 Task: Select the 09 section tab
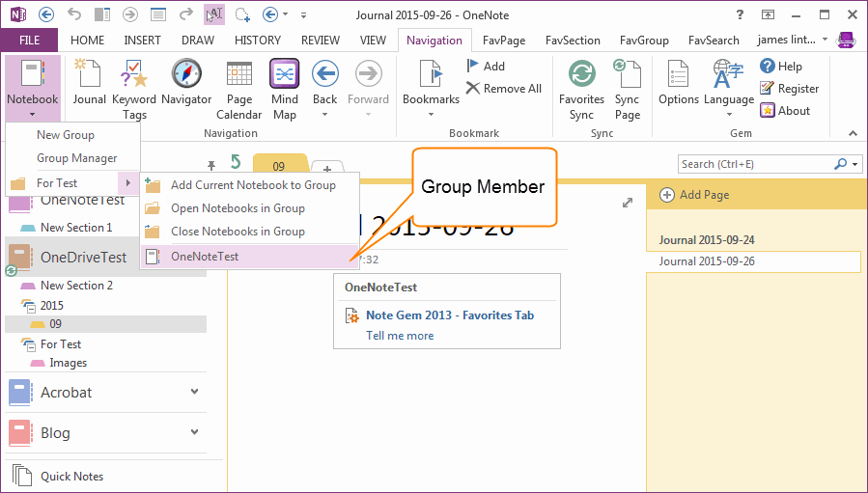(x=280, y=165)
